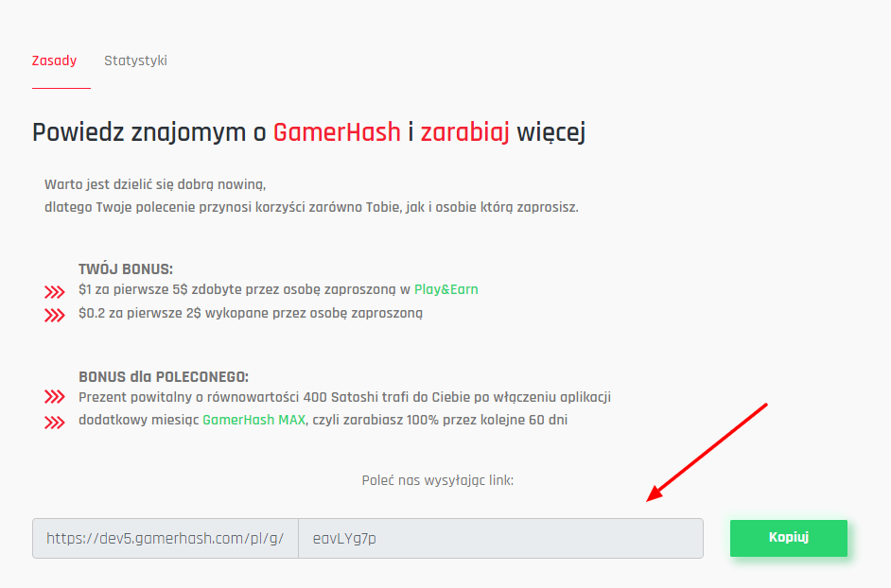891x588 pixels.
Task: Open the Zasady tab
Action: pyautogui.click(x=54, y=61)
